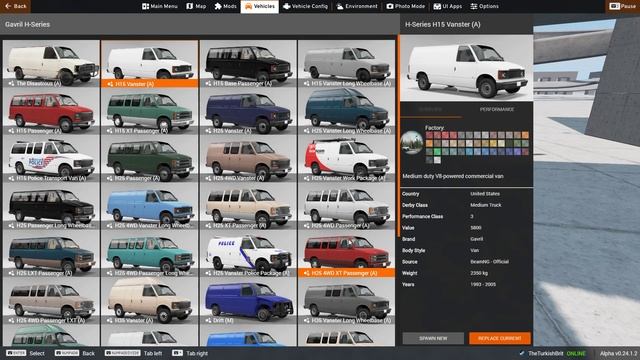Select the H15 Vanster (A) tile

pyautogui.click(x=149, y=64)
